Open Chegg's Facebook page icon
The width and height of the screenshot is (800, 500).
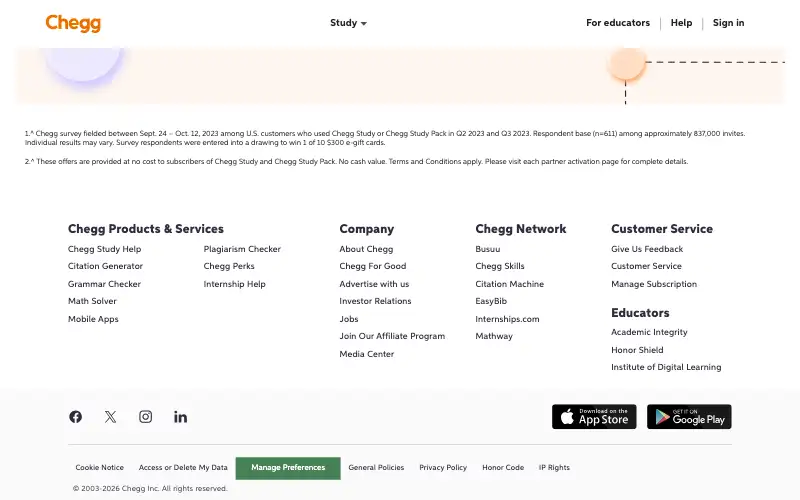pyautogui.click(x=76, y=417)
